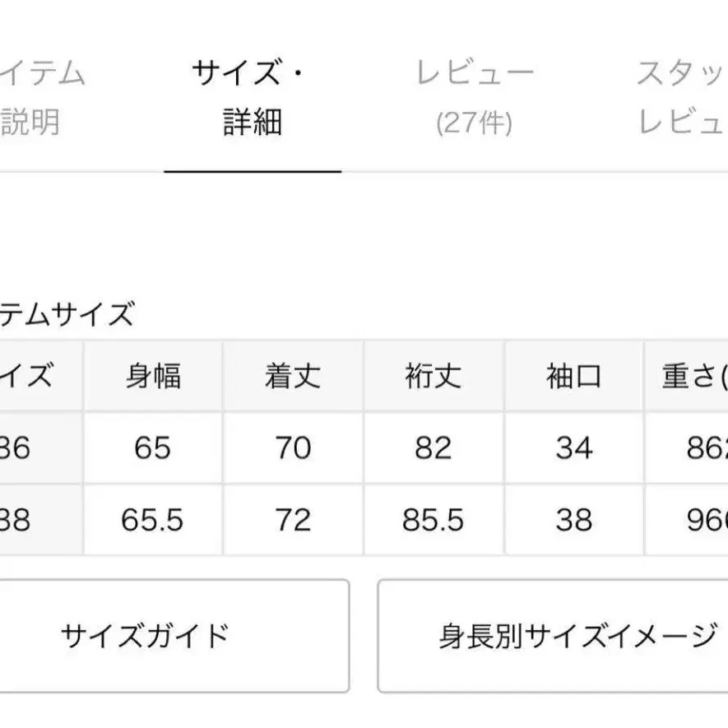Viewport: 728px width, 728px height.
Task: Click the 身幅 value 65 cell
Action: coord(153,448)
